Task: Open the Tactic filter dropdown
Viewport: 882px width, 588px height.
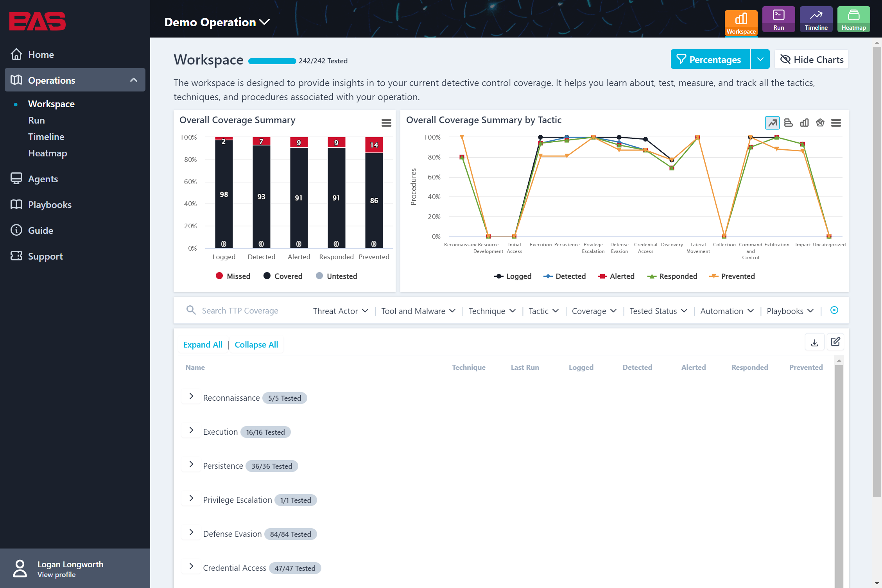Action: click(543, 311)
